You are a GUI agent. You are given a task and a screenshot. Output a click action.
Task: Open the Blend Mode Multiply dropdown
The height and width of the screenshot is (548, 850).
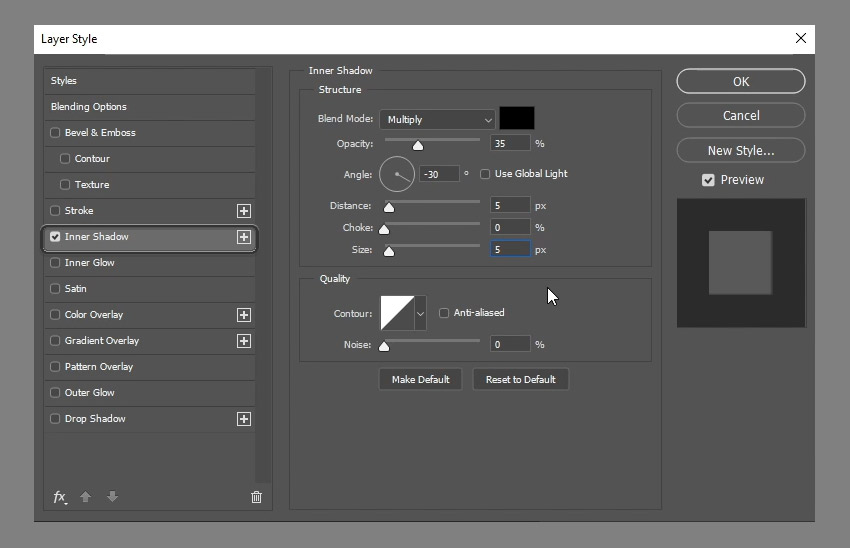point(437,119)
